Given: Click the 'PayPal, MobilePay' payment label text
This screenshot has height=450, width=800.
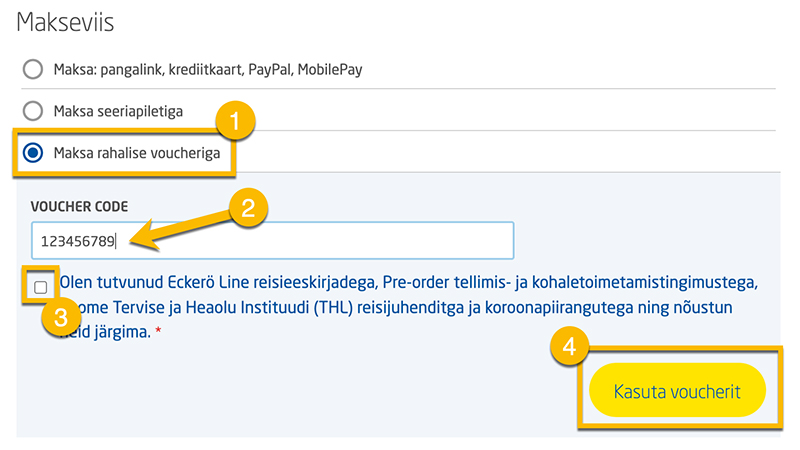Looking at the screenshot, I should point(305,69).
